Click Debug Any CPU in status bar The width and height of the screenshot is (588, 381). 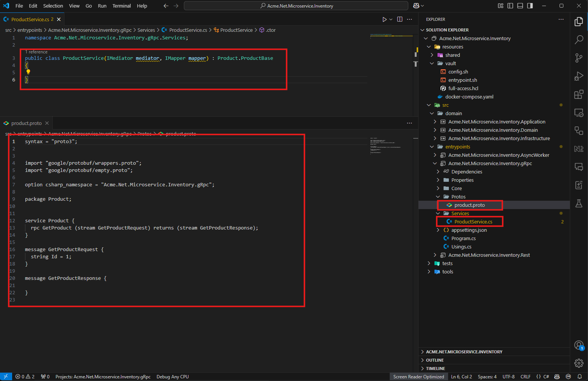tap(172, 377)
